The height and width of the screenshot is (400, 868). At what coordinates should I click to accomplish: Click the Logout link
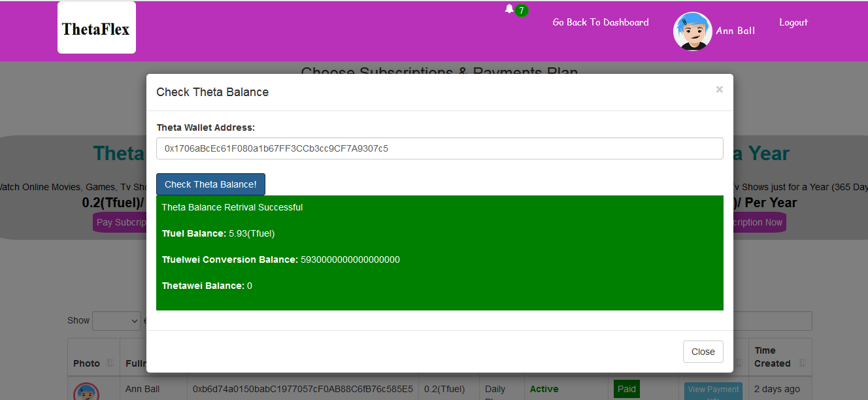pos(793,22)
